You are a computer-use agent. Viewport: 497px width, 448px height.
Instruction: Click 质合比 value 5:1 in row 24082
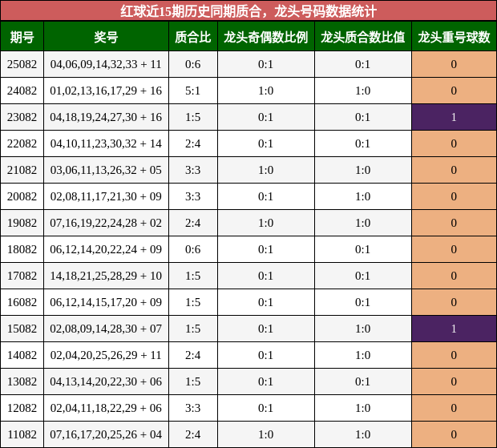coord(193,91)
